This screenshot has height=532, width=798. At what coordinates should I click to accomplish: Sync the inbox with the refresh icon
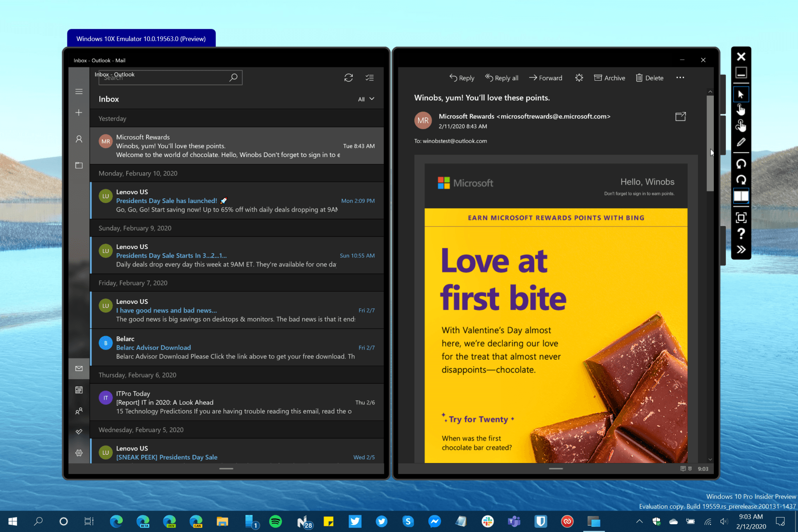pyautogui.click(x=348, y=78)
